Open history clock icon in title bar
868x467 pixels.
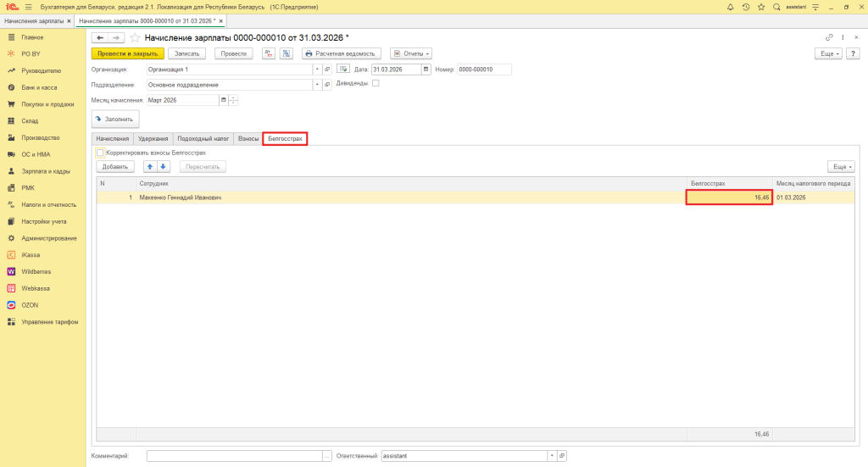746,7
